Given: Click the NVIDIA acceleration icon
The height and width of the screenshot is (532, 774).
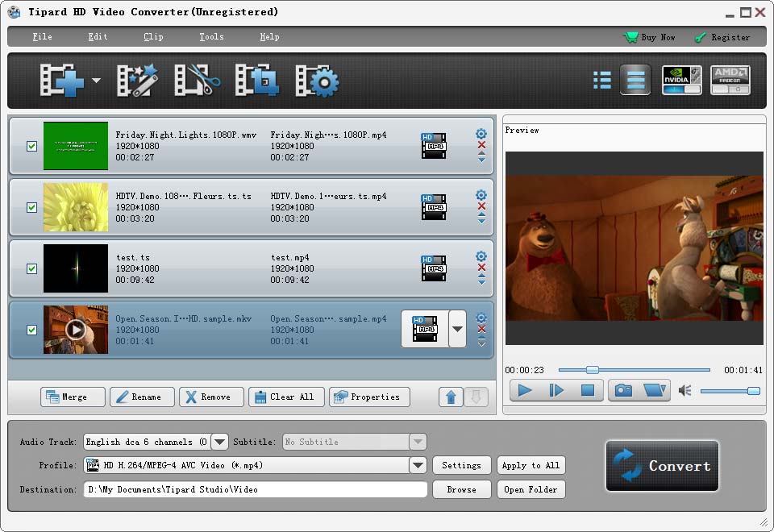Looking at the screenshot, I should click(681, 80).
